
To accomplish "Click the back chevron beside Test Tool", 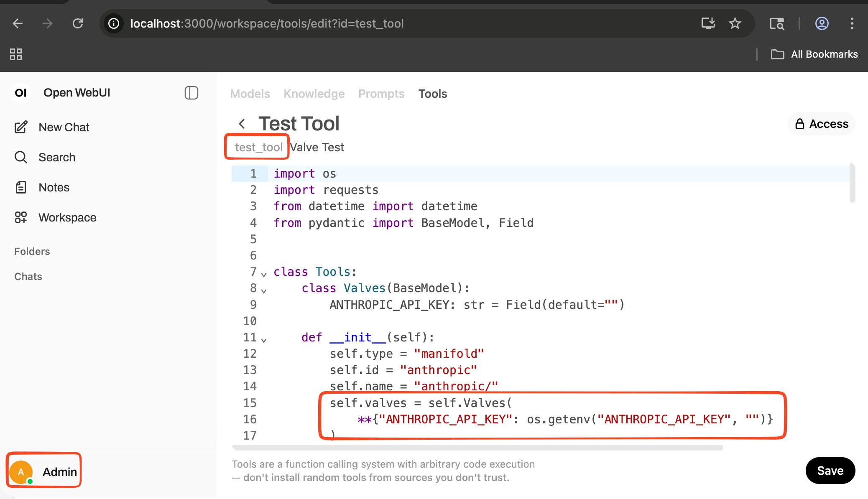I will click(242, 124).
